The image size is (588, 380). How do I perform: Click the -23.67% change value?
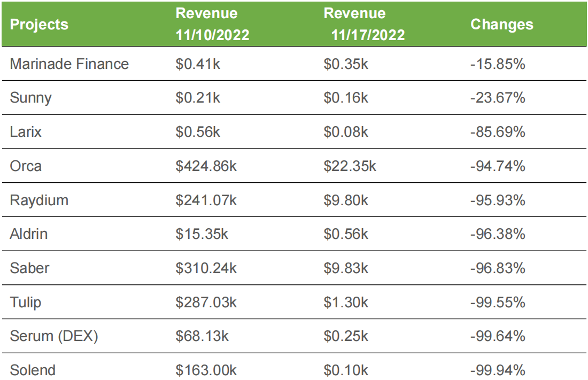click(498, 97)
